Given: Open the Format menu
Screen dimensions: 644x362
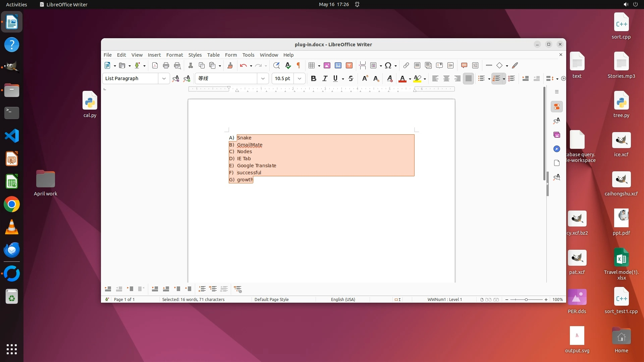Looking at the screenshot, I should 174,55.
